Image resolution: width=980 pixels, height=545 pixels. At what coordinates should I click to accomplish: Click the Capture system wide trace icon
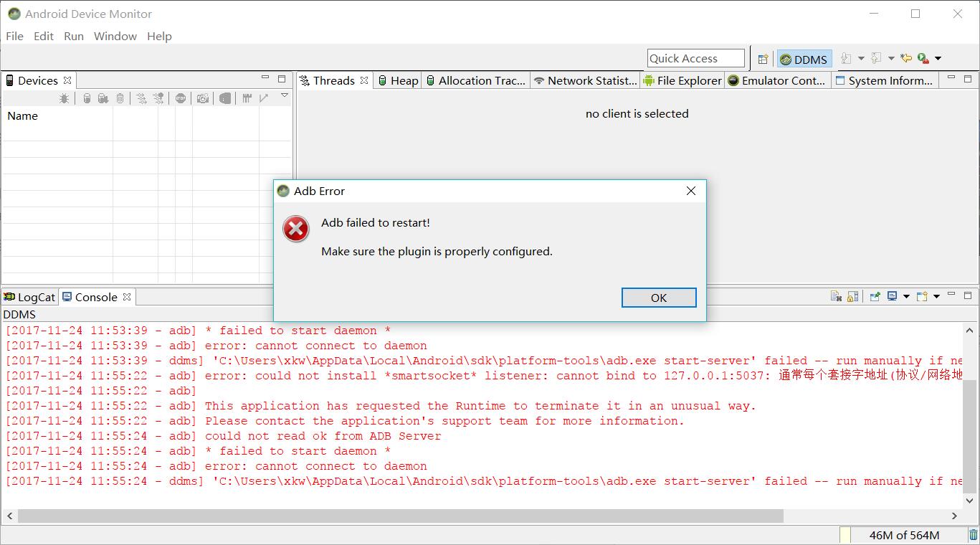pyautogui.click(x=247, y=98)
